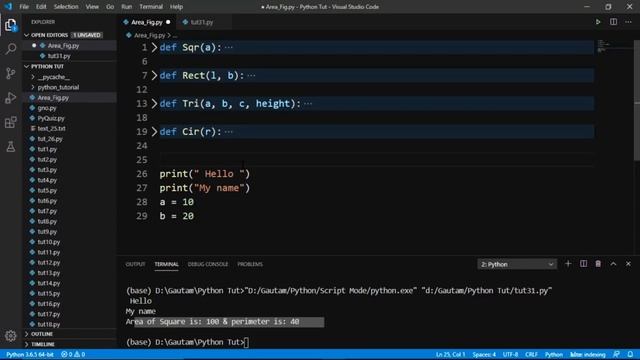Open notifications bell in status bar
This screenshot has height=360, width=640.
631,354
